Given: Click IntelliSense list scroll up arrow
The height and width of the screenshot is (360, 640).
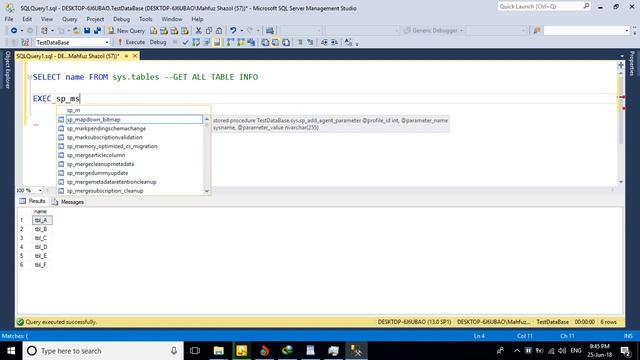Looking at the screenshot, I should point(207,119).
